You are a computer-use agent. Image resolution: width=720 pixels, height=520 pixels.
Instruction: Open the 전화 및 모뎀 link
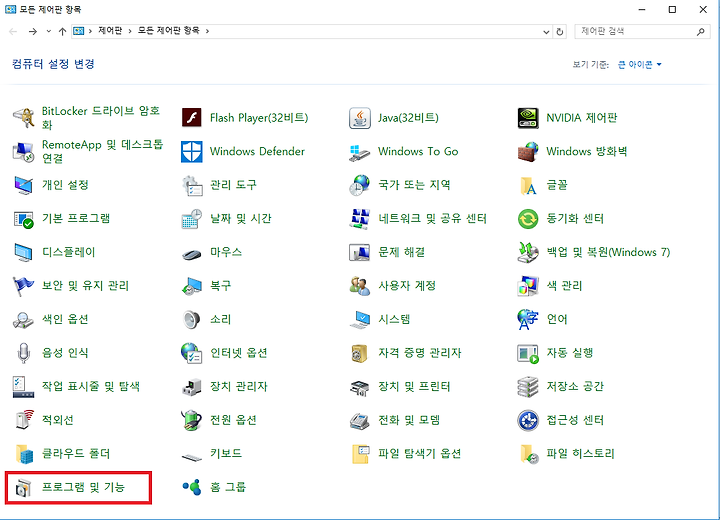(x=409, y=420)
